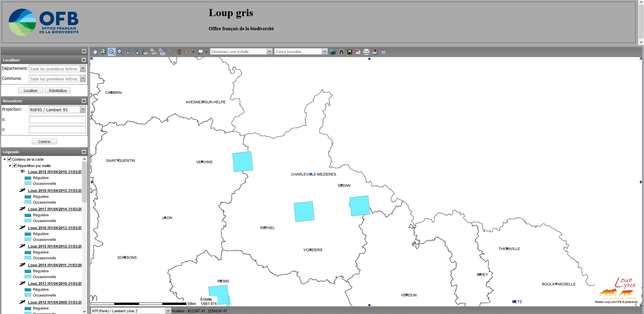Hide the Loup 2019 layer
This screenshot has width=644, height=314.
23,171
